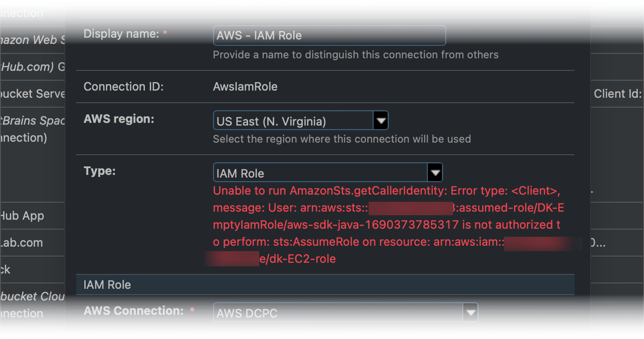644x339 pixels.
Task: Open the AWS Connection selector showing AWS DCPC
Action: [336, 312]
